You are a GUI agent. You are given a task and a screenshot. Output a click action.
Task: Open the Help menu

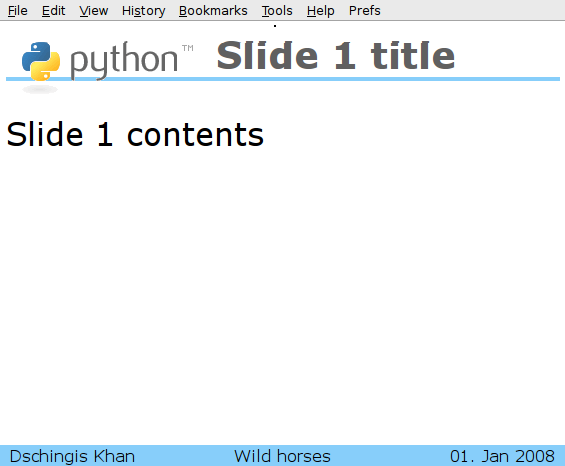[320, 11]
